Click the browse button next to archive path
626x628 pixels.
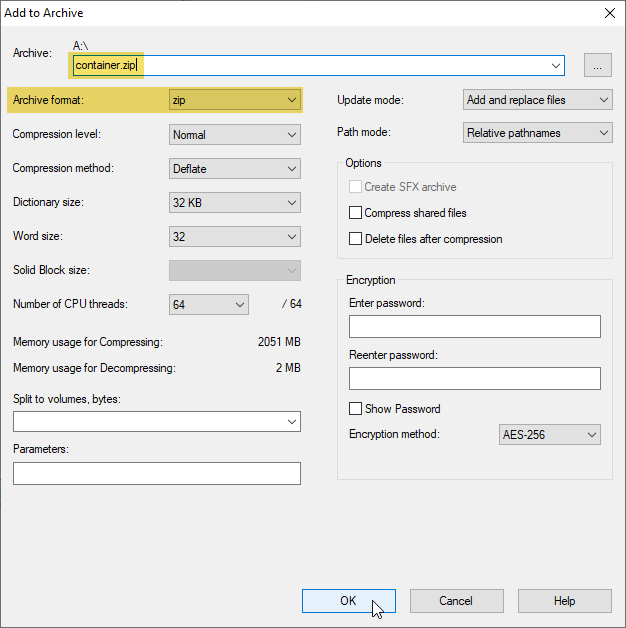pyautogui.click(x=598, y=66)
